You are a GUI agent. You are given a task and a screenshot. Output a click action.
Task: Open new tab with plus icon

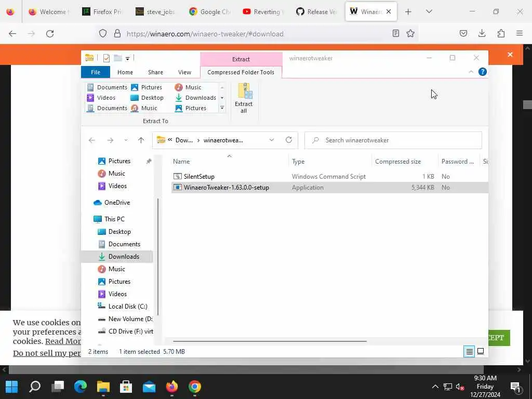(x=408, y=12)
